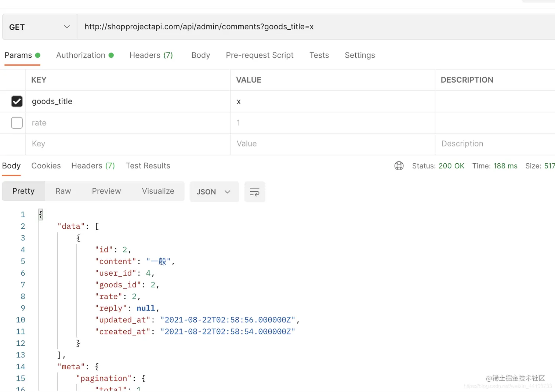Toggle the wrap lines icon
Screen dimensions: 555x392
[255, 192]
